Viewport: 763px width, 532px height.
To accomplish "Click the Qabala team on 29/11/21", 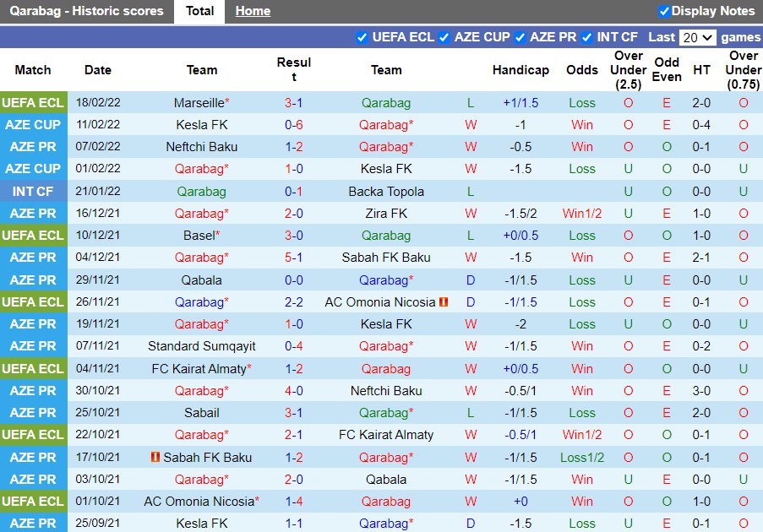I will click(201, 280).
